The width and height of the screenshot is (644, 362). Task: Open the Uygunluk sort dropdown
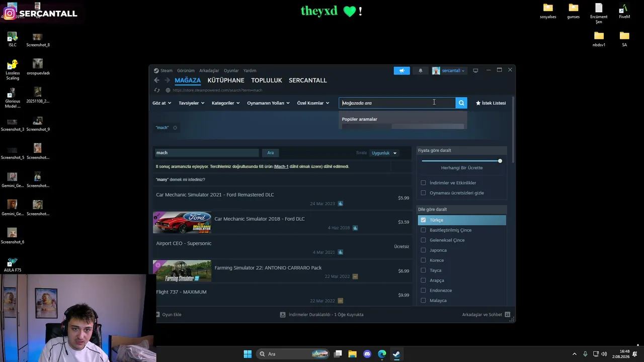tap(384, 153)
